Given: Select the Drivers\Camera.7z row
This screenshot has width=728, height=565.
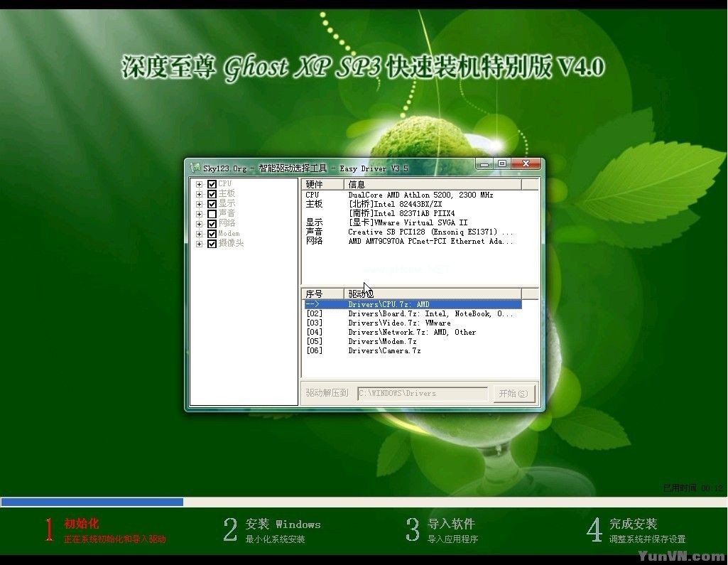Looking at the screenshot, I should pos(413,351).
